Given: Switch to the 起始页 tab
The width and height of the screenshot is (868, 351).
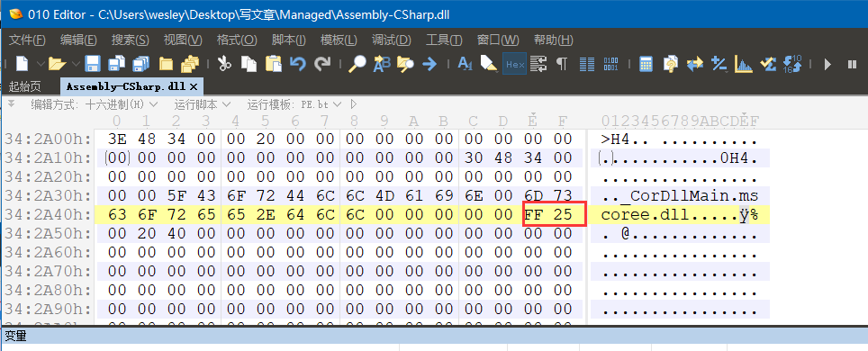Looking at the screenshot, I should [25, 86].
